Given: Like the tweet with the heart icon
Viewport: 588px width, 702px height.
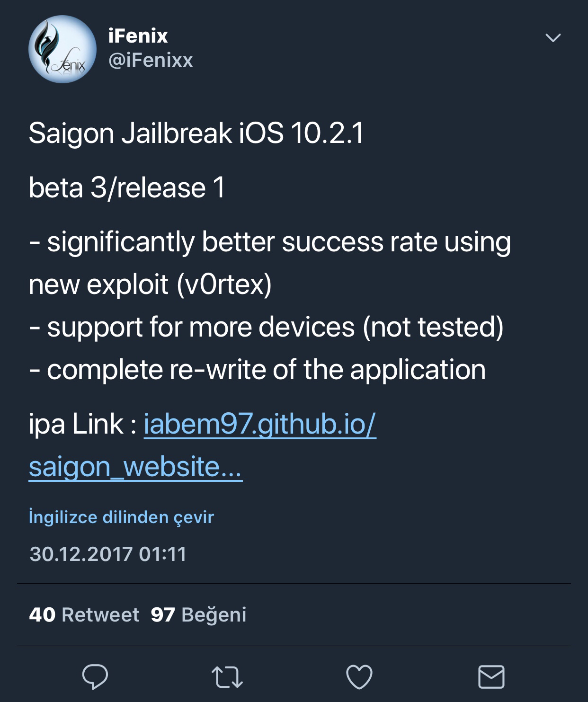Looking at the screenshot, I should 359,677.
